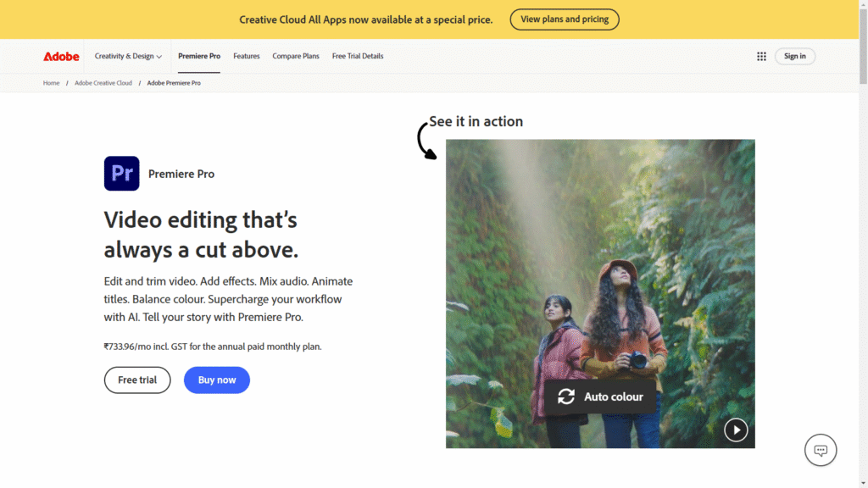Click the Auto colour refresh icon

(x=565, y=396)
